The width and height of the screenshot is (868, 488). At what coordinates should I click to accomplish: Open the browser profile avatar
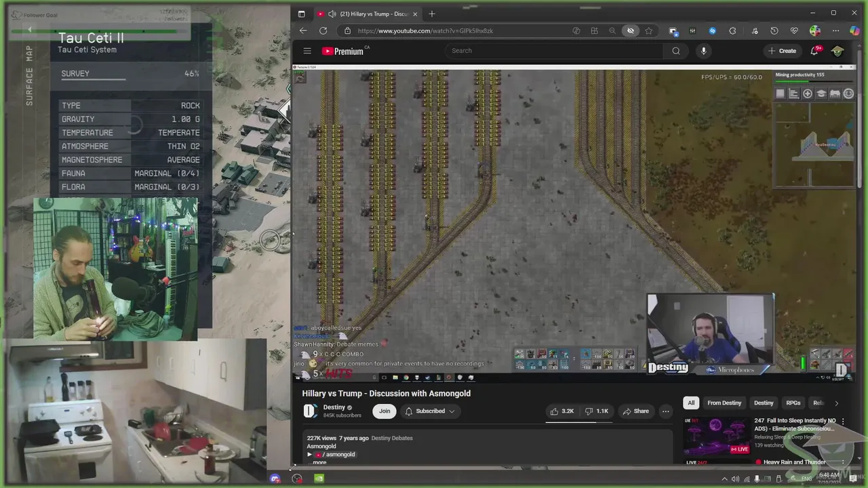pos(815,30)
